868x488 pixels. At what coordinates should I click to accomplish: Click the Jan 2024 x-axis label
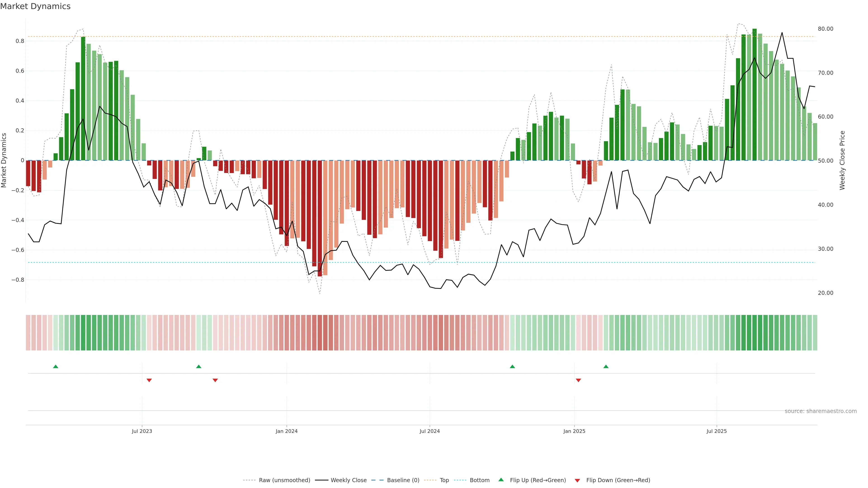click(x=286, y=431)
